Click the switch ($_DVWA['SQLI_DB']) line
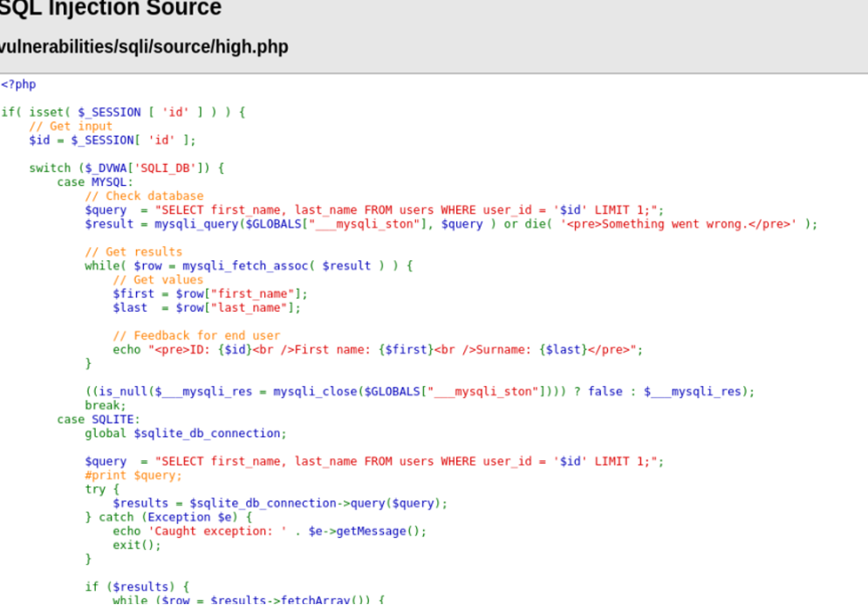The width and height of the screenshot is (868, 605). (126, 168)
